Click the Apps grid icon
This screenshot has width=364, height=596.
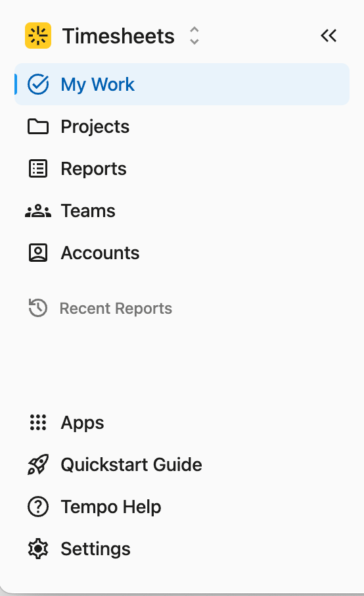tap(38, 422)
